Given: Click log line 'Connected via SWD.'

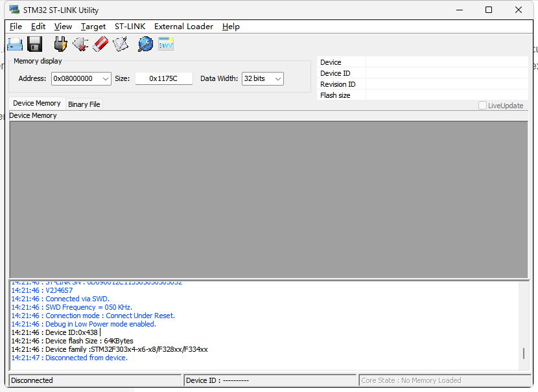Looking at the screenshot, I should tap(60, 299).
